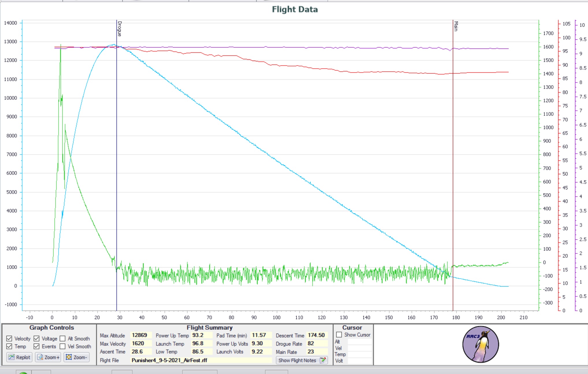The image size is (588, 374).
Task: Click the notes icon on Show Flight Notes
Action: click(322, 360)
